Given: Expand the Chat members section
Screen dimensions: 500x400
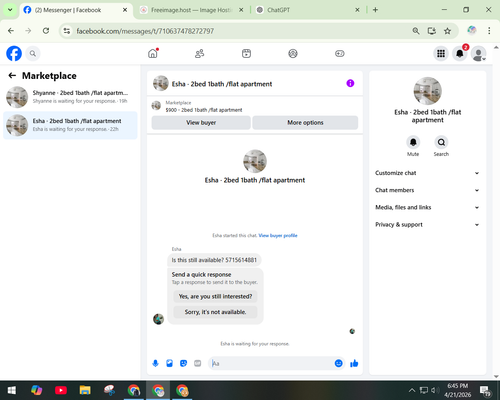Looking at the screenshot, I should pos(427,190).
